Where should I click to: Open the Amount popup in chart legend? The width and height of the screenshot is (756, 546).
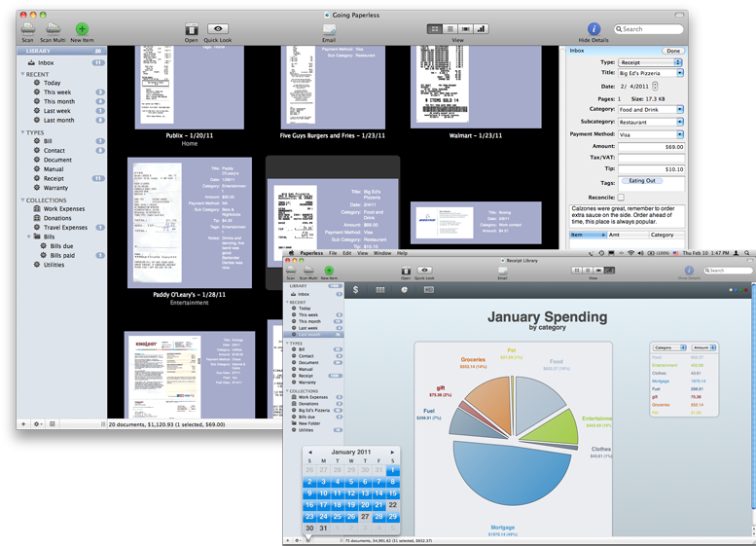703,347
